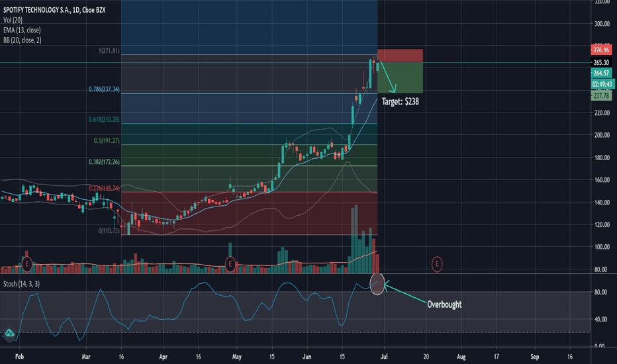Select the Vol (20) indicator label
The height and width of the screenshot is (364, 617).
(13, 20)
